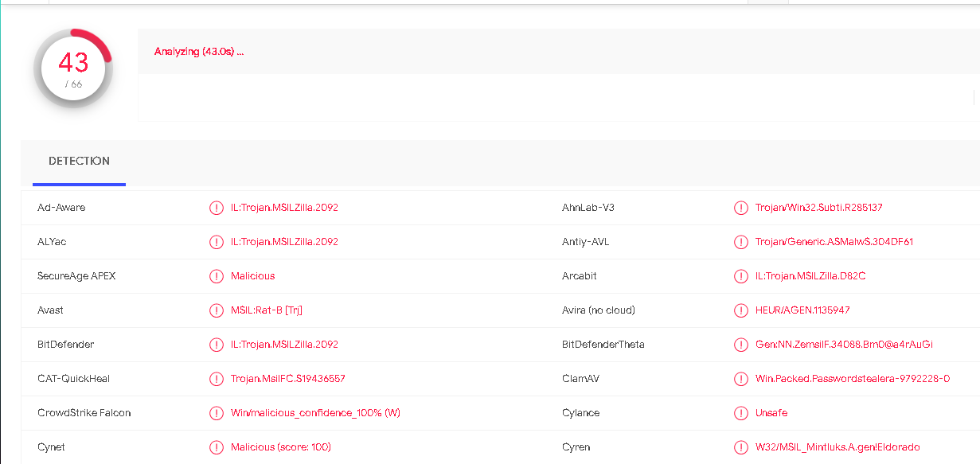Image resolution: width=980 pixels, height=464 pixels.
Task: Select the AhnLab-V3 engine name
Action: (x=588, y=208)
